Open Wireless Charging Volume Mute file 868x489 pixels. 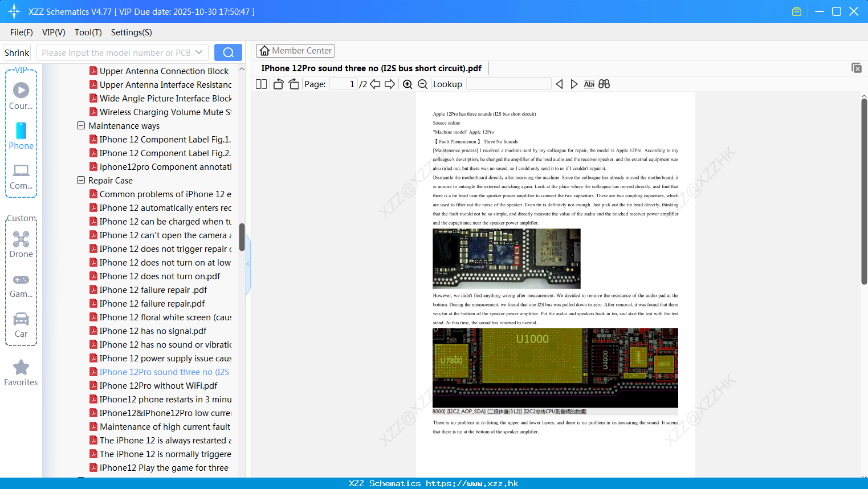point(161,112)
